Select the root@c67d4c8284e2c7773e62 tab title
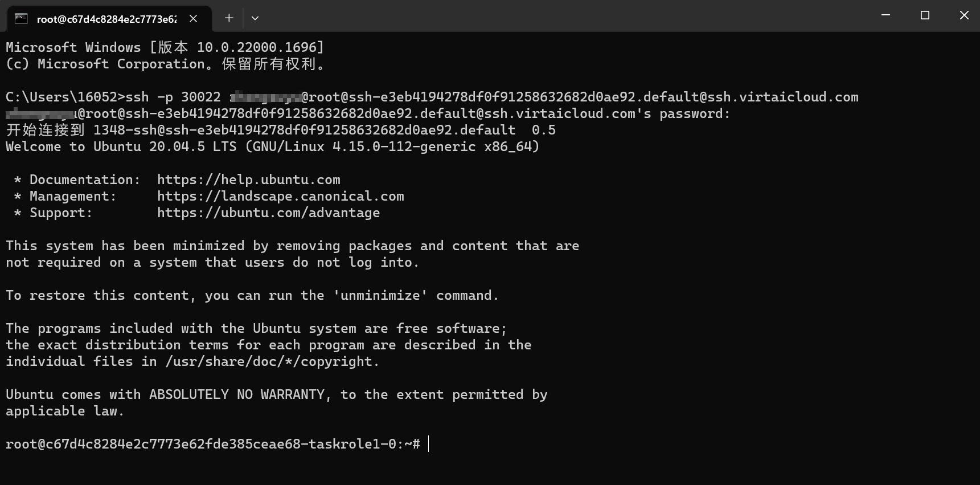Image resolution: width=980 pixels, height=485 pixels. (x=106, y=19)
